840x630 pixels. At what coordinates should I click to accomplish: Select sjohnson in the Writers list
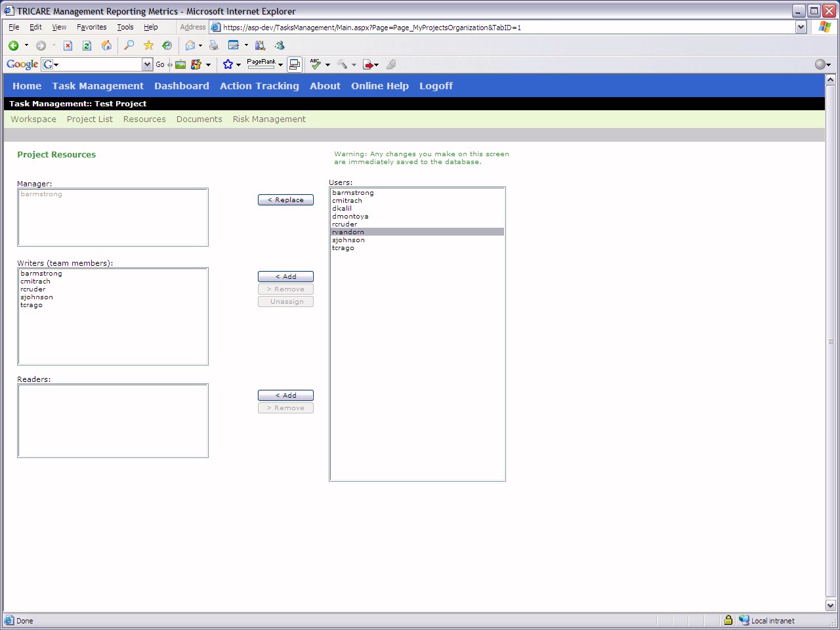click(37, 297)
